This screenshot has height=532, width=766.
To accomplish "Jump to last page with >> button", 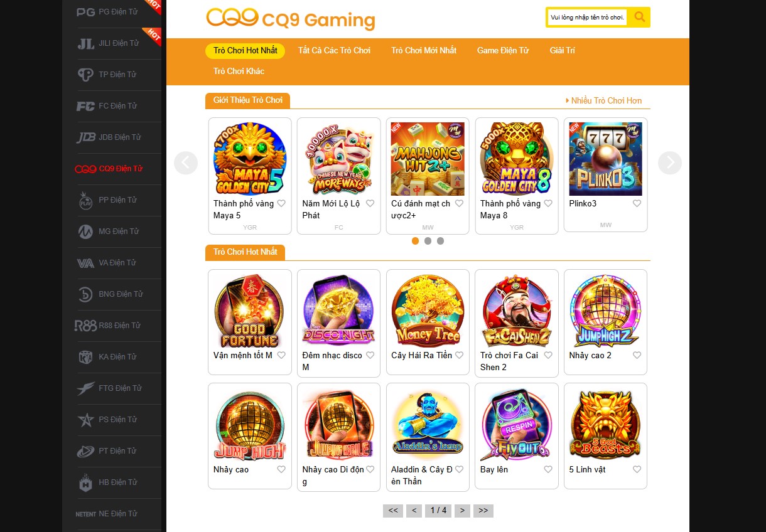I will pos(483,511).
